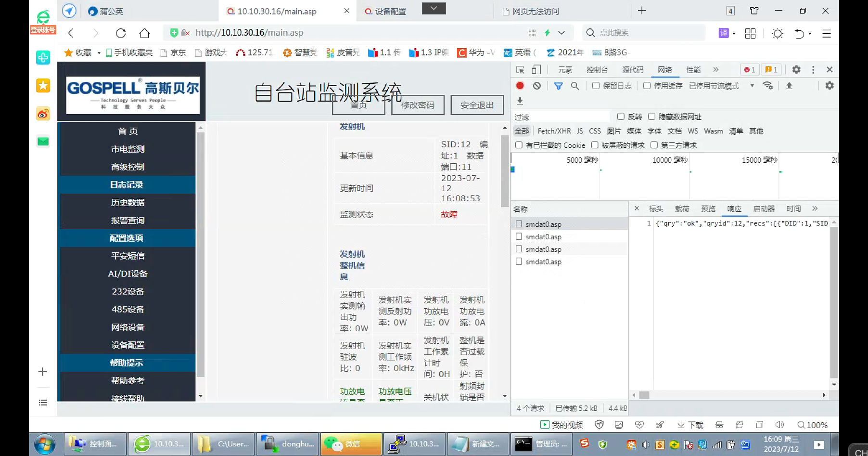Click the network filter input field
Viewport: 868px width, 456px height.
[561, 117]
